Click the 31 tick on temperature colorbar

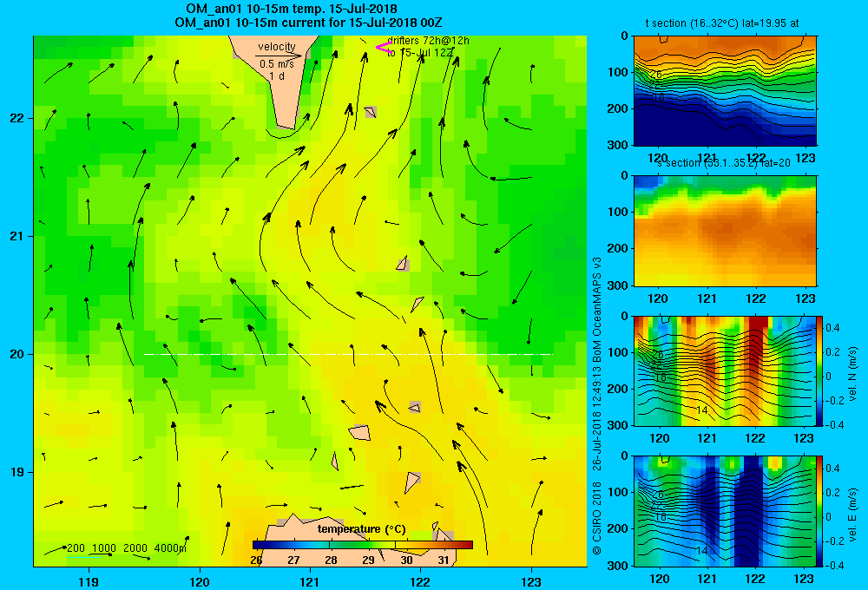coord(444,560)
